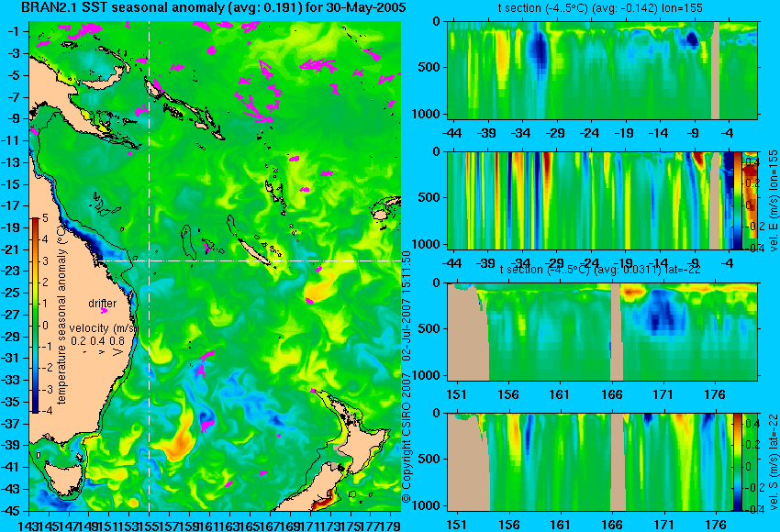Click the white dashed vertical line at longitude 155

150,266
